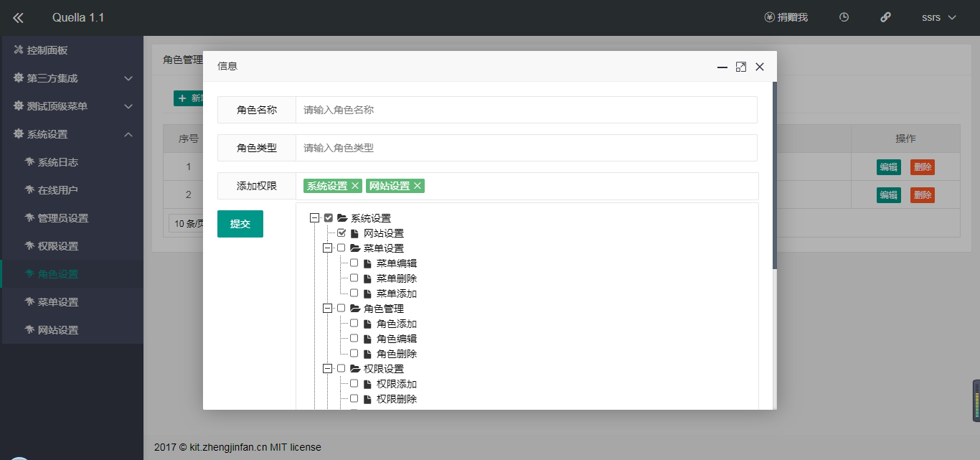Click the clock icon in top bar
The image size is (980, 460).
click(844, 17)
